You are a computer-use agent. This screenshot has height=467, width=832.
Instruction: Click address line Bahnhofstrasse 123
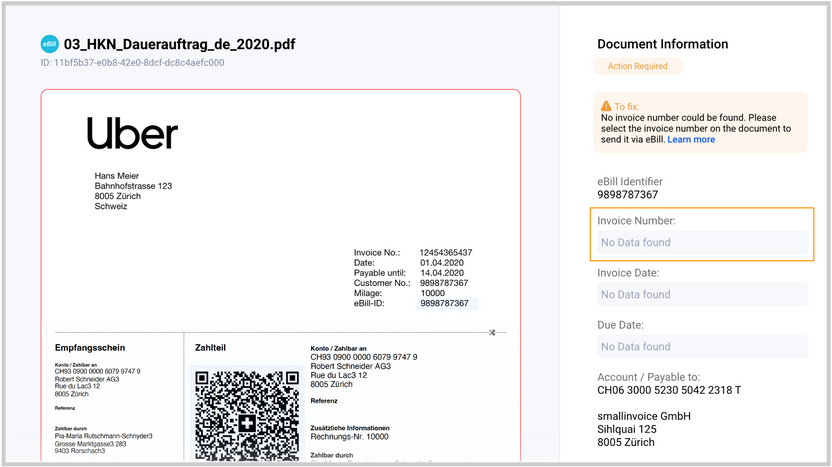[x=133, y=186]
